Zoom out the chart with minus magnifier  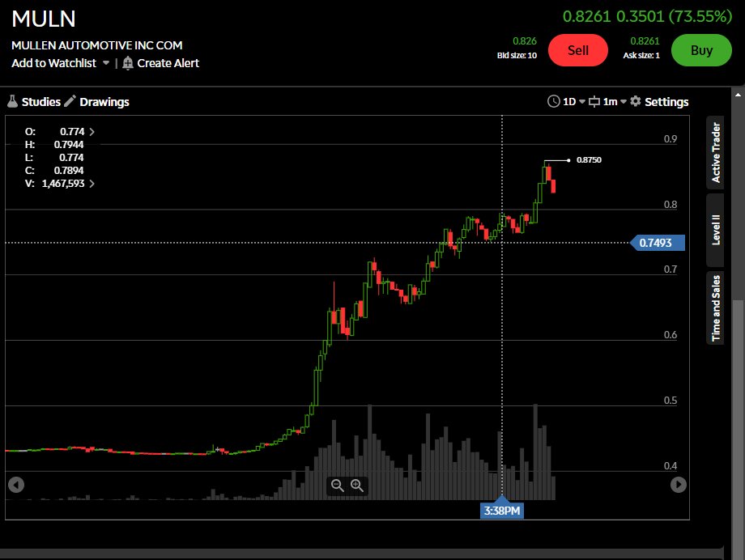tap(338, 485)
